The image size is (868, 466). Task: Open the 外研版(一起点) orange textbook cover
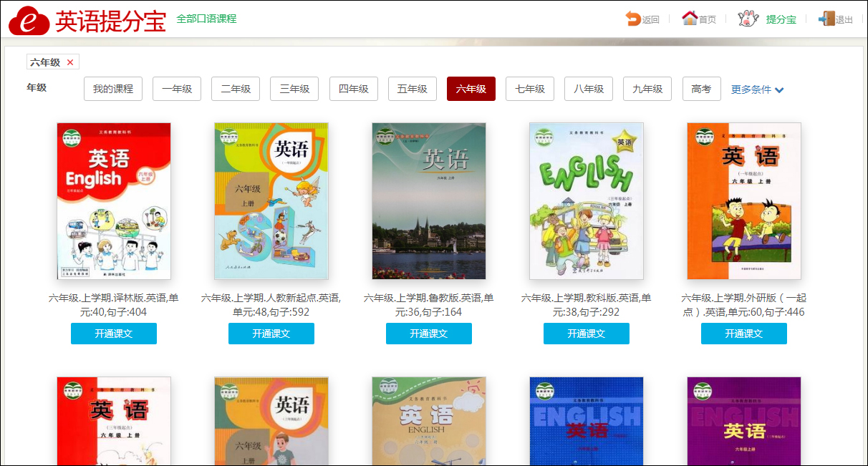pyautogui.click(x=744, y=201)
